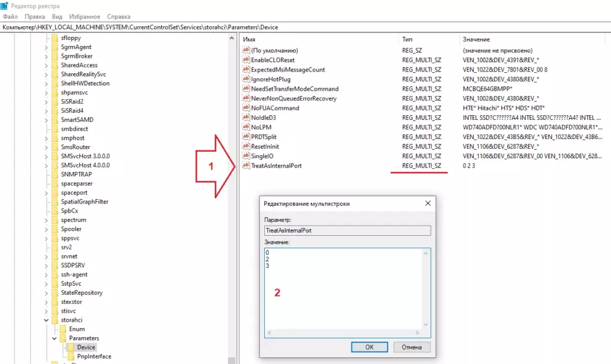Open the Вид menu

[x=57, y=17]
